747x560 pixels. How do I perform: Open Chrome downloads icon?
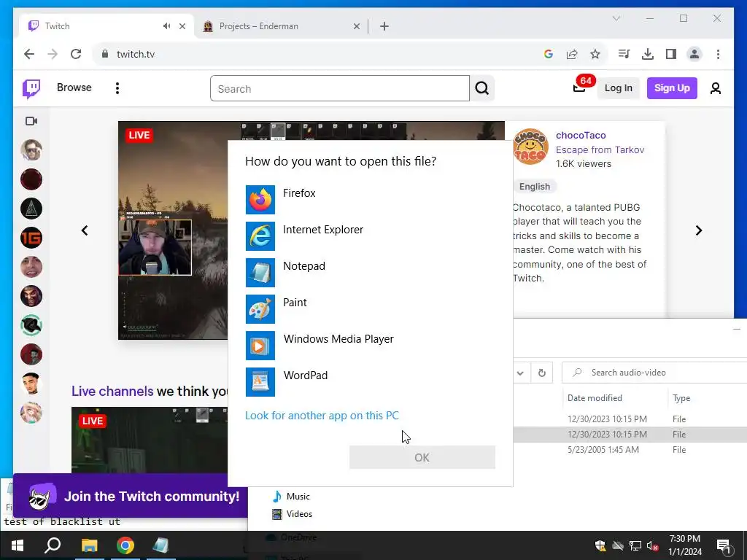coord(648,54)
